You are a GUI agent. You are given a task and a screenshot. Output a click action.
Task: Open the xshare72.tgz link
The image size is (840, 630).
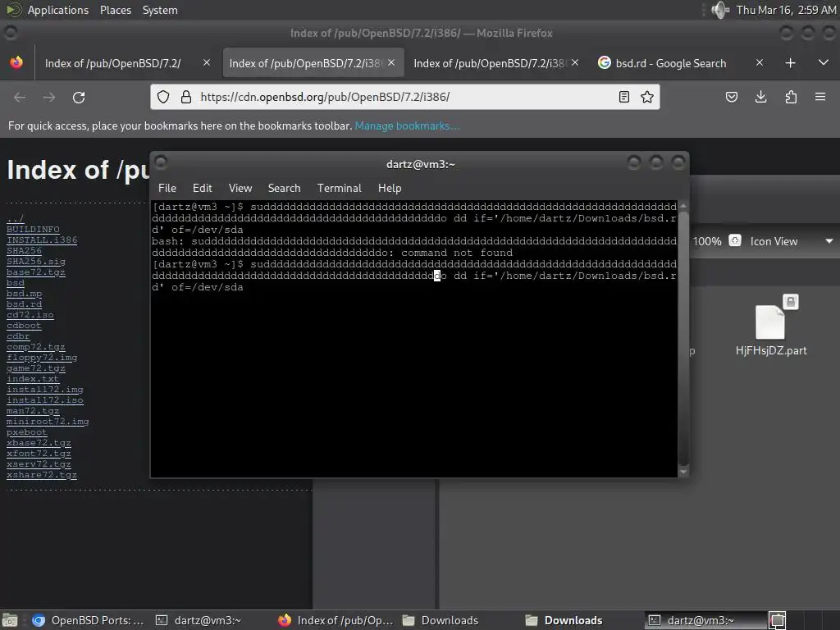[x=42, y=475]
